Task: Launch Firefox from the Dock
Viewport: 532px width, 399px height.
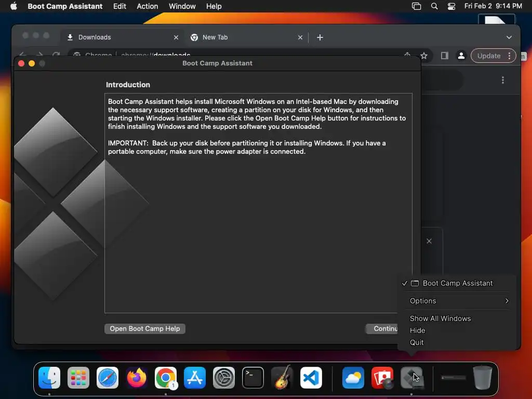Action: (137, 378)
